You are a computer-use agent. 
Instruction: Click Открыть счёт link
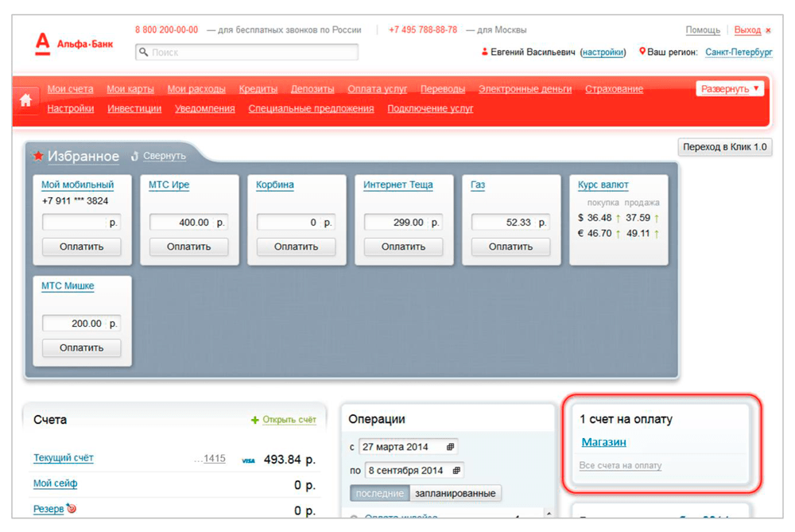click(x=289, y=420)
